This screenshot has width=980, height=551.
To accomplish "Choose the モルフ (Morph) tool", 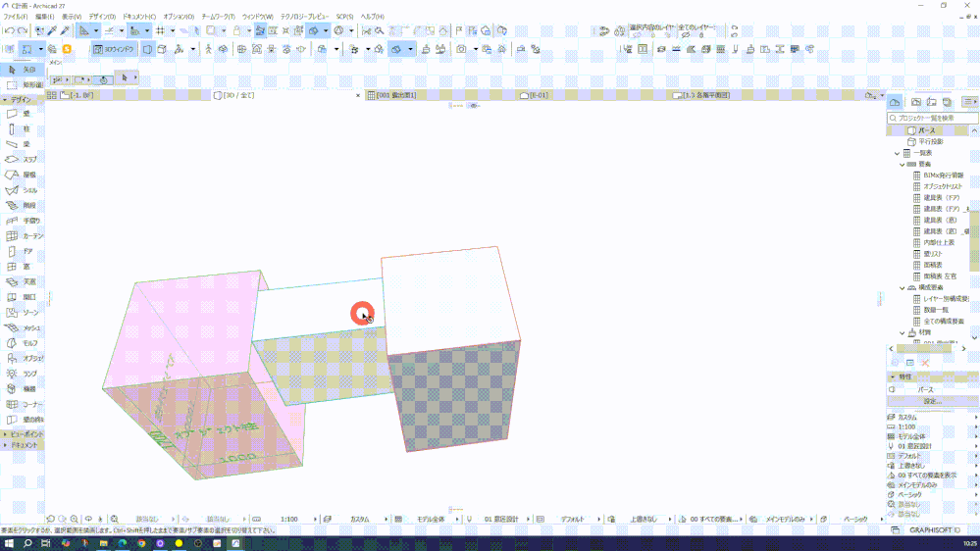I will point(20,343).
